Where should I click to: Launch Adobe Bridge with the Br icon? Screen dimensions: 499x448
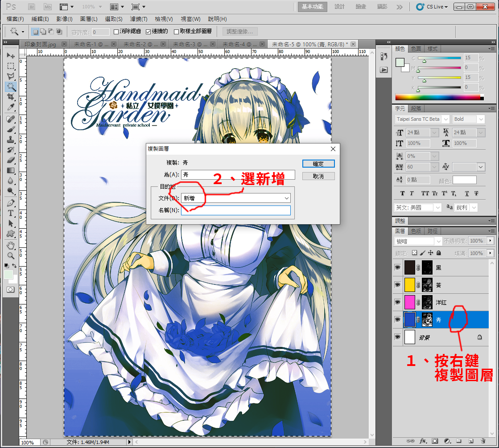point(32,7)
